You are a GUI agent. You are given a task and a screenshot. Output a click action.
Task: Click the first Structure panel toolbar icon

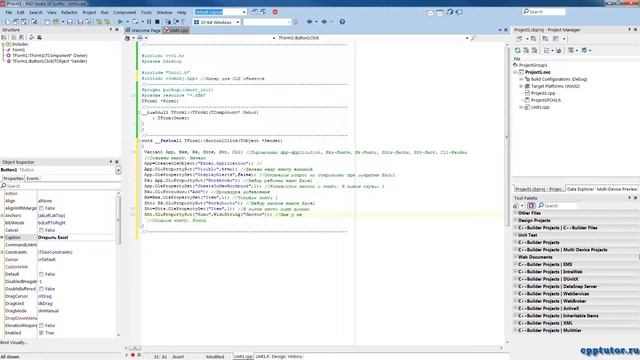click(x=4, y=37)
